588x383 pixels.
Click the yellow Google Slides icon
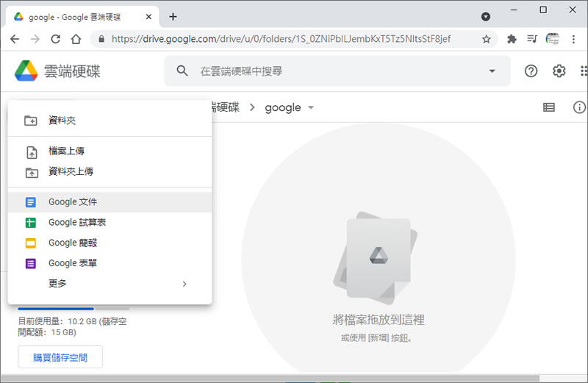pos(31,243)
